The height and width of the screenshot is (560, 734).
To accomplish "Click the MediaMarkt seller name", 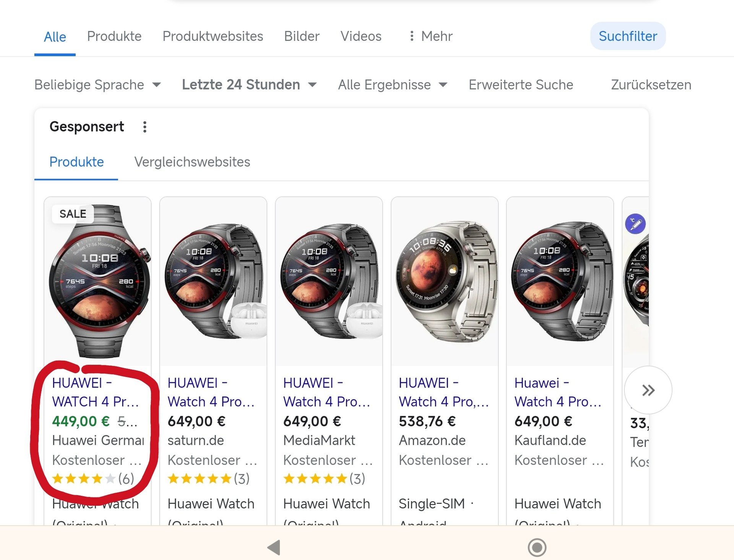I will (319, 440).
